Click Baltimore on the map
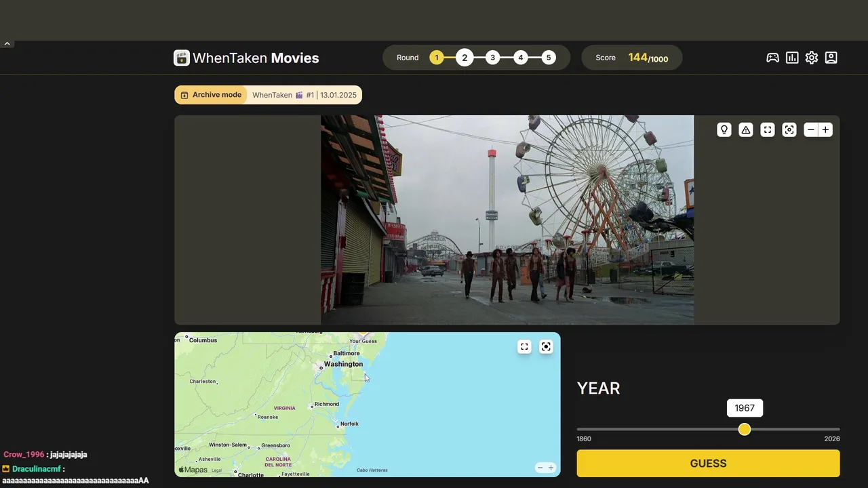The height and width of the screenshot is (488, 868). [x=346, y=353]
